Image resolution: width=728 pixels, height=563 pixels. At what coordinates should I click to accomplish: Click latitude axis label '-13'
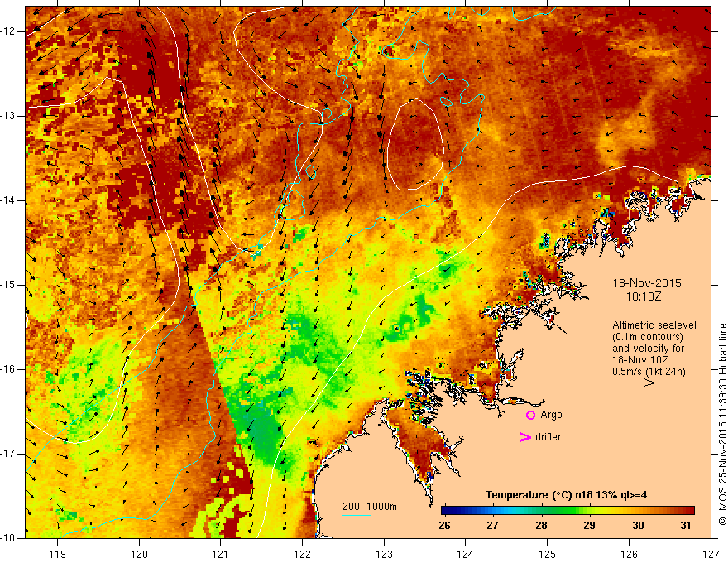(x=8, y=116)
